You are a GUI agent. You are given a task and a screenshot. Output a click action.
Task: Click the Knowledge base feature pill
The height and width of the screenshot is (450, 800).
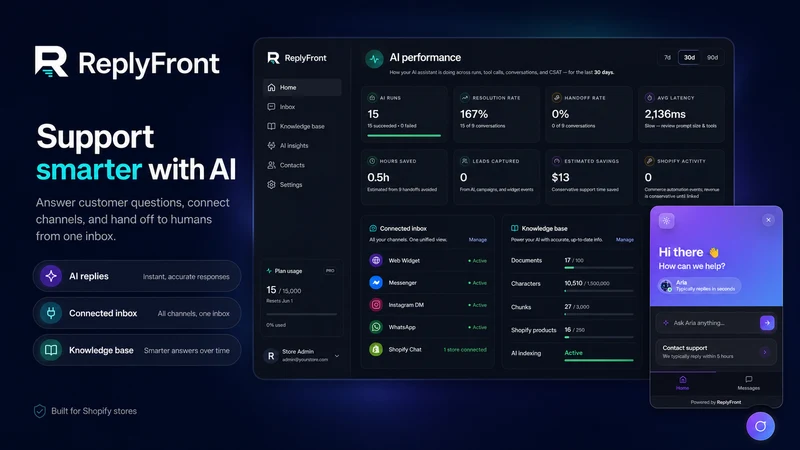(x=137, y=350)
